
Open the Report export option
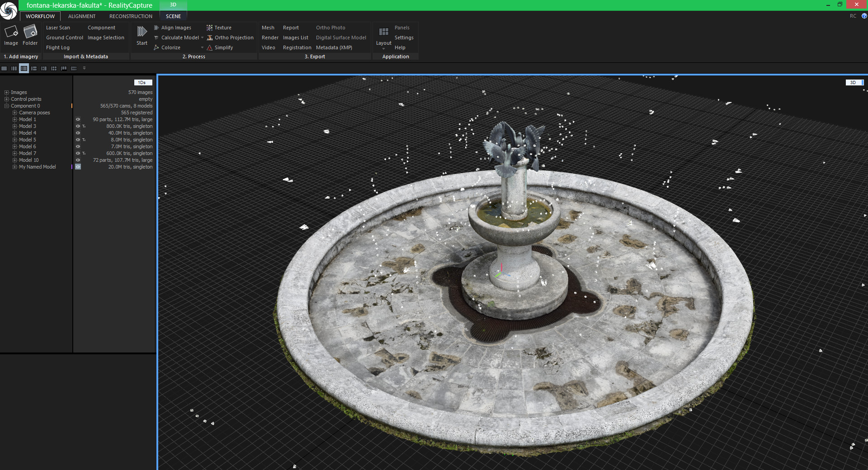pos(291,28)
